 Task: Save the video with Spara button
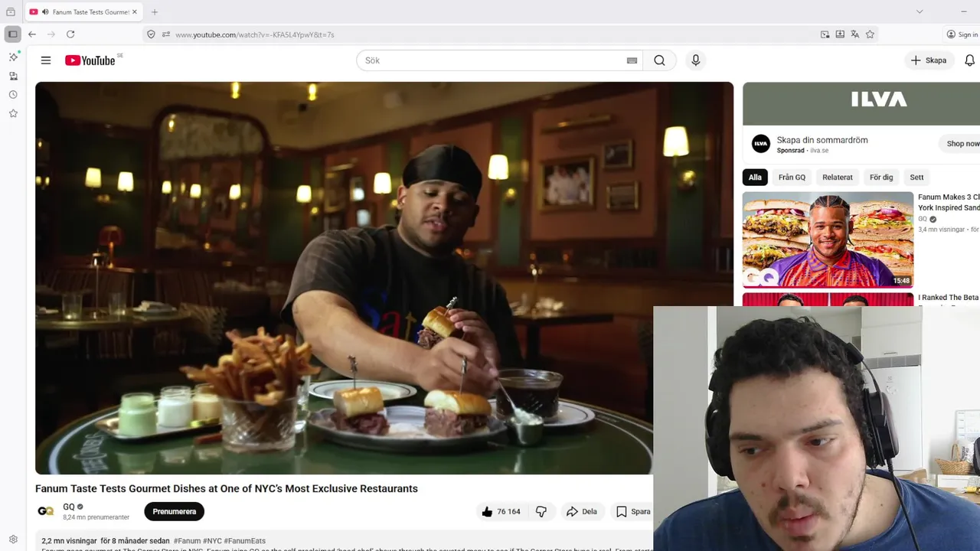633,511
